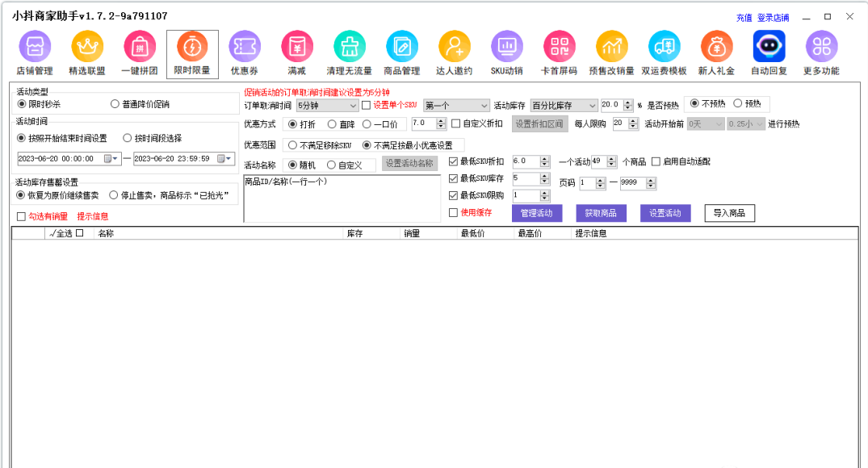The image size is (868, 468).
Task: Check the 勾选有销量 checkbox
Action: pos(21,217)
